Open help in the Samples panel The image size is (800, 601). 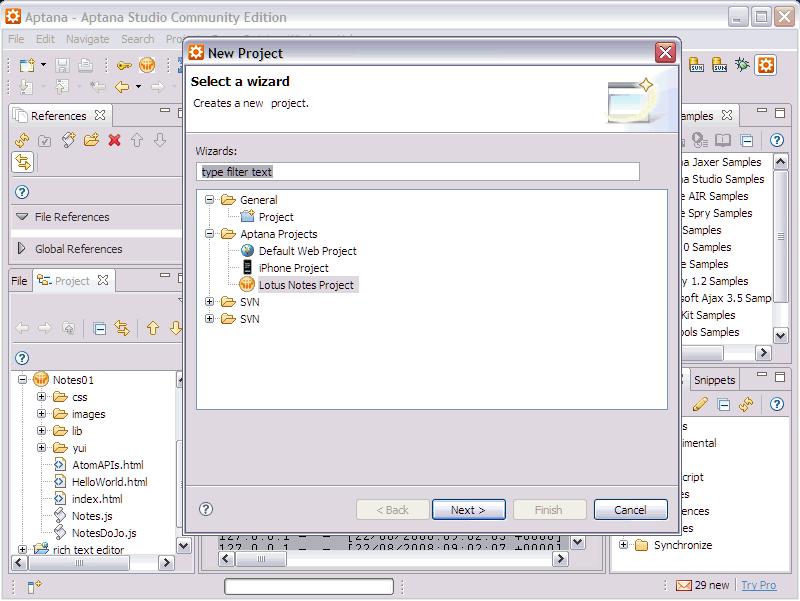pyautogui.click(x=777, y=140)
